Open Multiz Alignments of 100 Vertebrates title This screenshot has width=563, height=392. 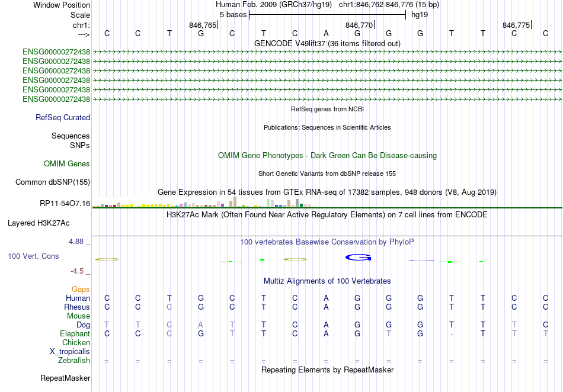click(x=327, y=281)
